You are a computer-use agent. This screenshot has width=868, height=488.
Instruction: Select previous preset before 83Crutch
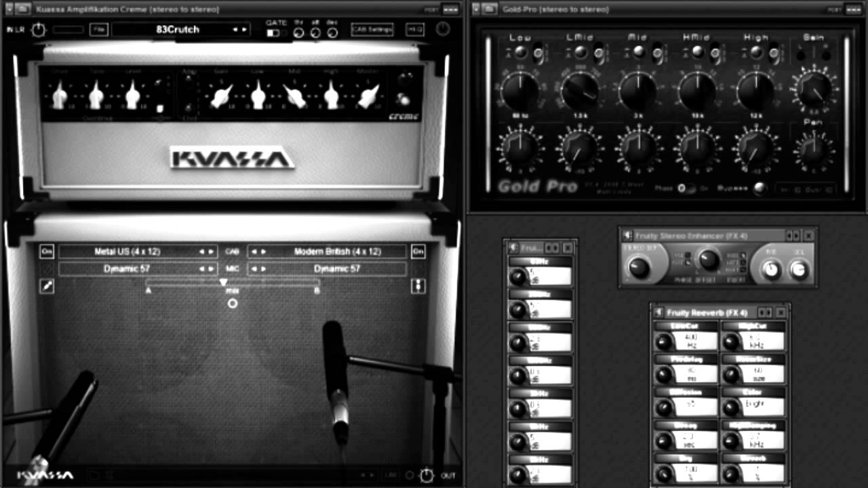(x=236, y=30)
